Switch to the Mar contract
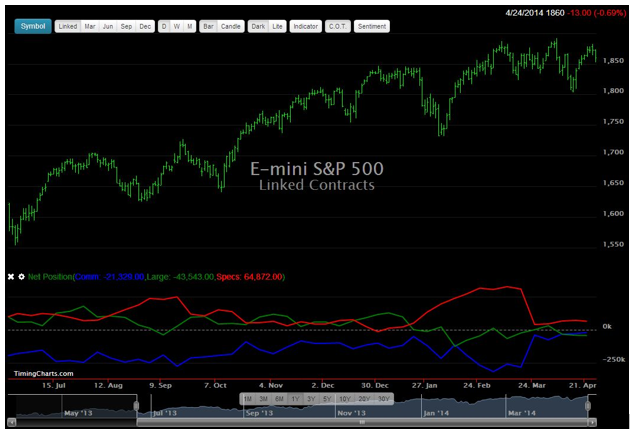 [89, 26]
